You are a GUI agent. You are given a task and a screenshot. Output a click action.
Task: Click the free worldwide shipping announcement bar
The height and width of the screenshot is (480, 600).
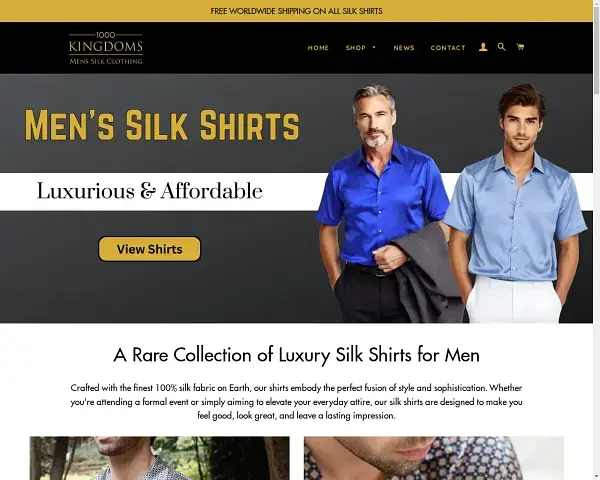tap(296, 11)
